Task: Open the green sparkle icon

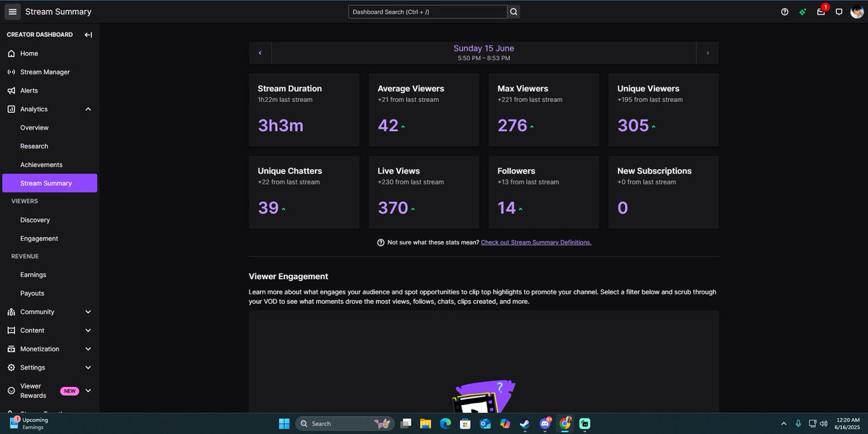Action: [x=803, y=12]
